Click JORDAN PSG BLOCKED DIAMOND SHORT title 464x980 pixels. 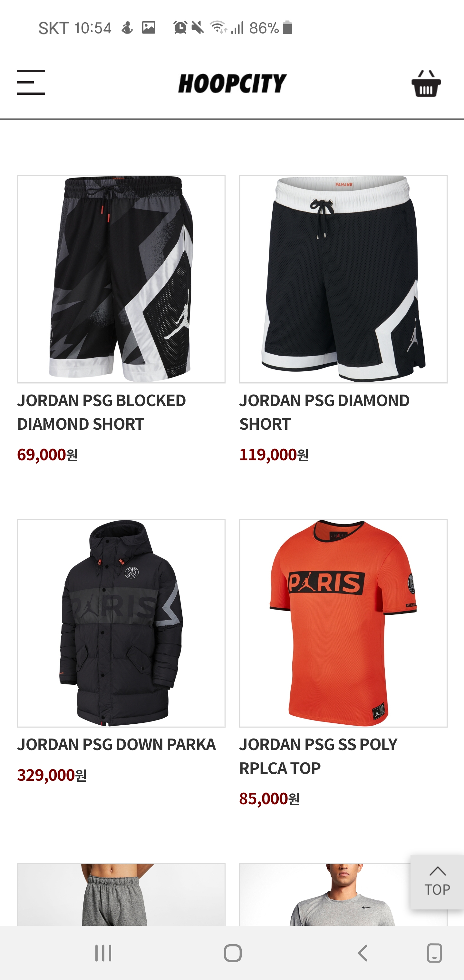[x=101, y=412]
